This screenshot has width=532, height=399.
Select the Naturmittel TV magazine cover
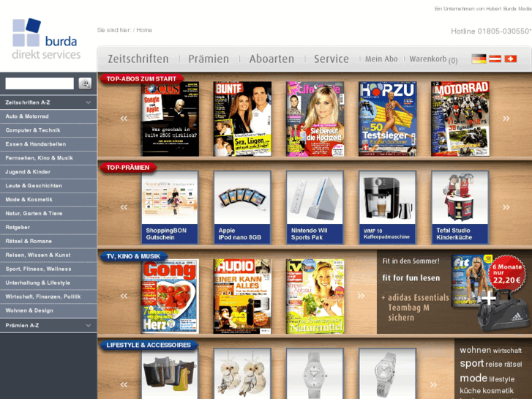[315, 297]
